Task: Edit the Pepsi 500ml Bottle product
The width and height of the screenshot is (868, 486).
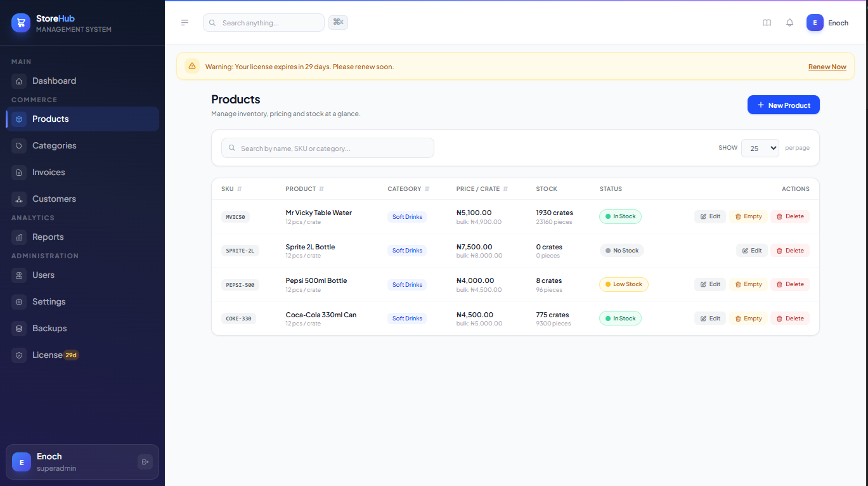Action: pos(710,284)
